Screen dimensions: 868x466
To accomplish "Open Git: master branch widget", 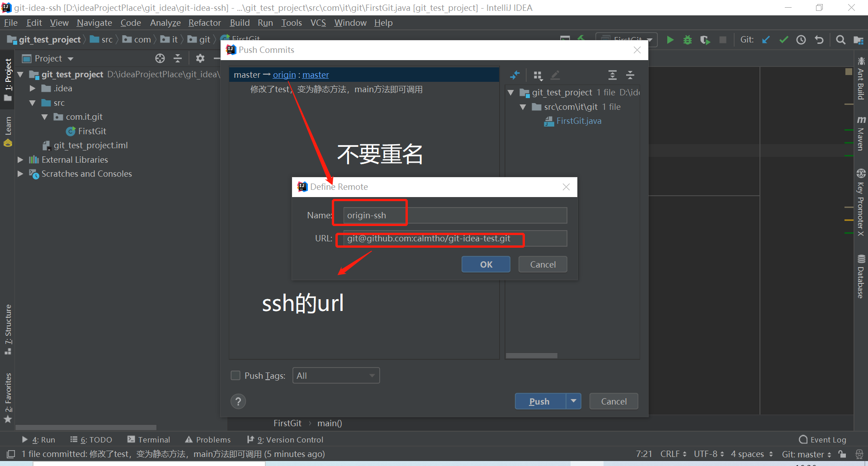I will pyautogui.click(x=807, y=454).
